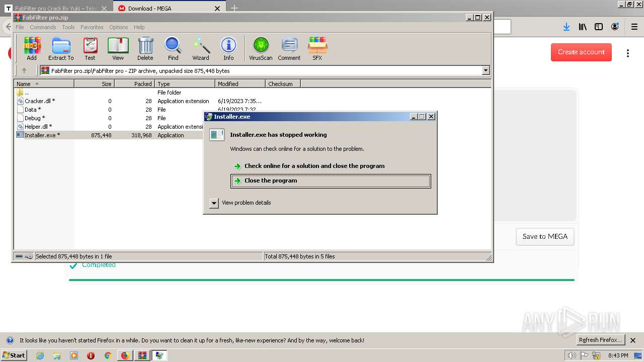Viewport: 644px width, 362px height.
Task: Open the Options menu
Action: 119,27
